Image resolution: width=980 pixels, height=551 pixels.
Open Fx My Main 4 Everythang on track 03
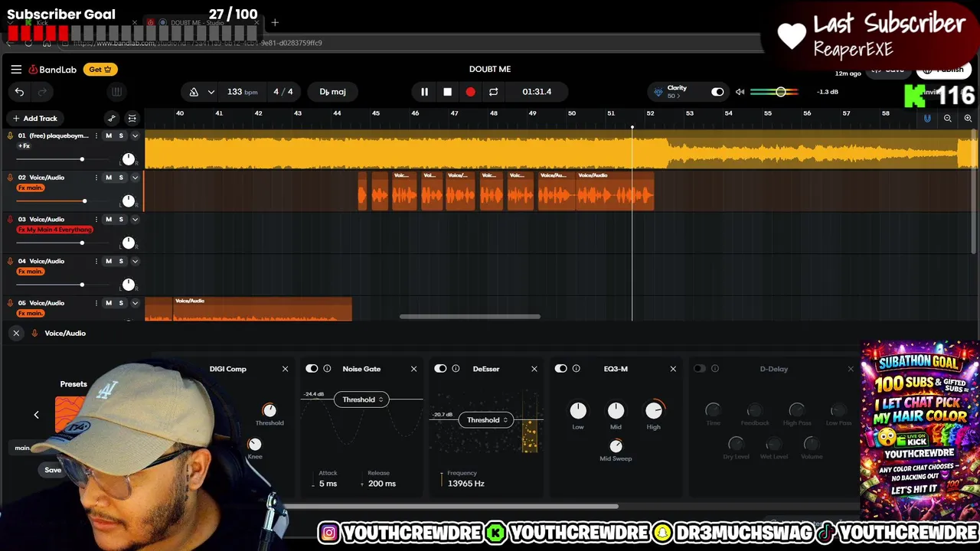point(55,230)
